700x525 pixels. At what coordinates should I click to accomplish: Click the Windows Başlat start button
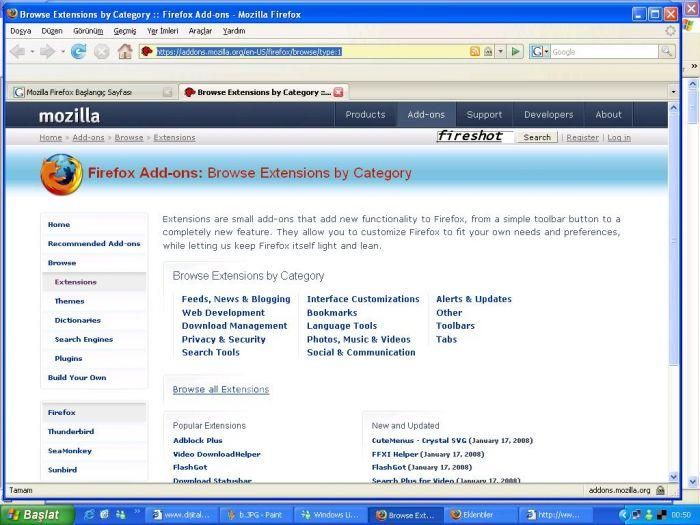[x=37, y=515]
